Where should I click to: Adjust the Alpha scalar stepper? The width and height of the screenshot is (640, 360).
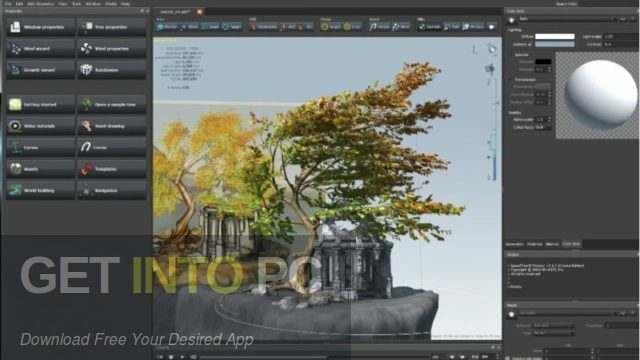549,119
